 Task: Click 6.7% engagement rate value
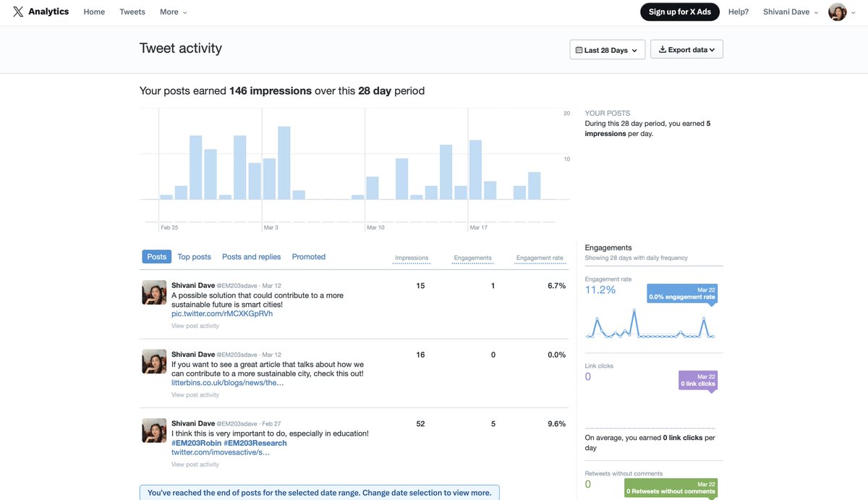(556, 286)
